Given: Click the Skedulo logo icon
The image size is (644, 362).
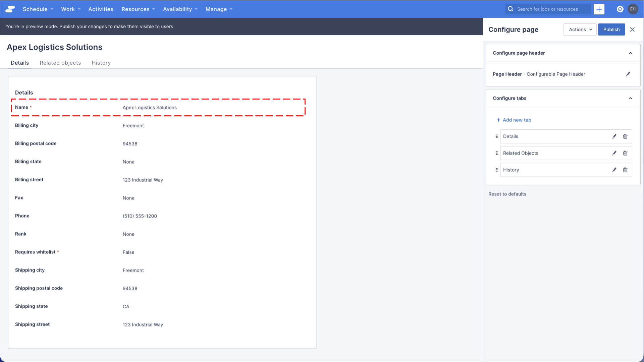Looking at the screenshot, I should pyautogui.click(x=10, y=9).
